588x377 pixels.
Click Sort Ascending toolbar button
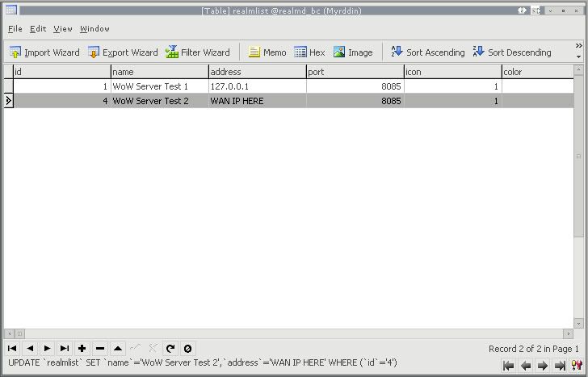(428, 52)
